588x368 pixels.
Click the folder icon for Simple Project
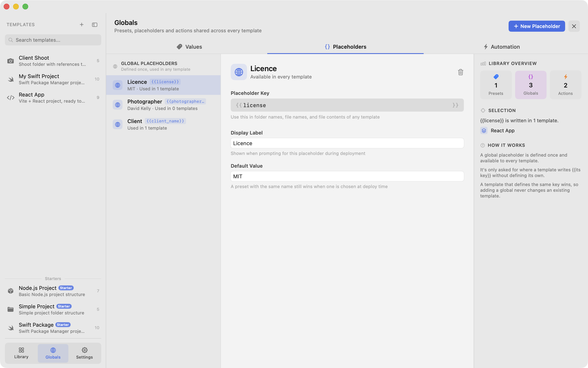(10, 309)
